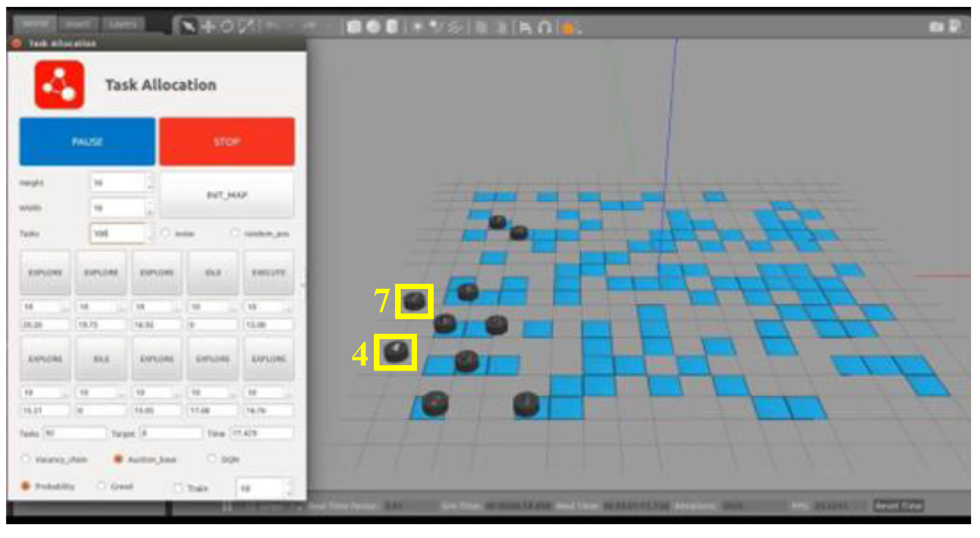Open the World tab
This screenshot has width=980, height=538.
point(35,24)
